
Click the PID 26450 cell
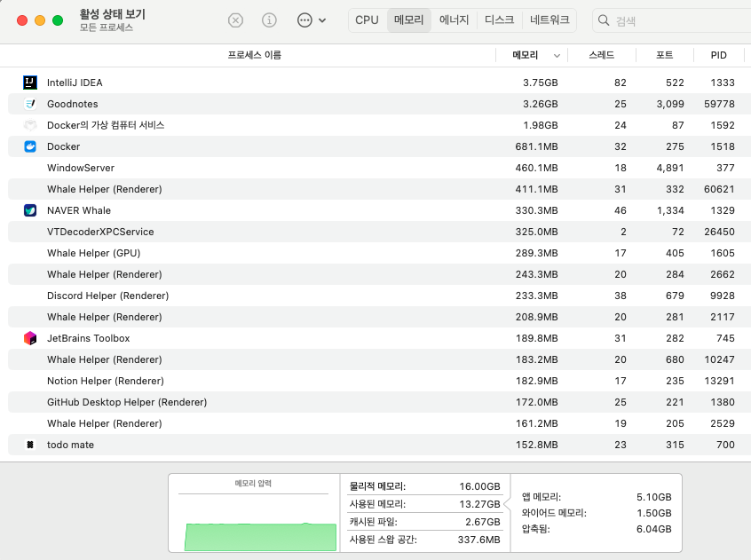[x=719, y=232]
